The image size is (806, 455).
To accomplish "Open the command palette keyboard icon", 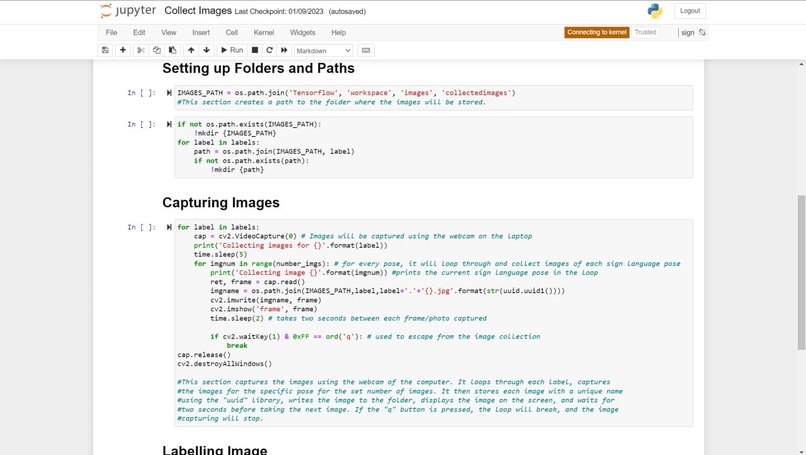I will click(366, 50).
